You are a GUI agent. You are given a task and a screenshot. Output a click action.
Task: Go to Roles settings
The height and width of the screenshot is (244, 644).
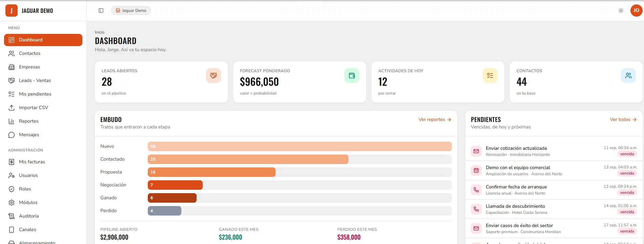coord(43,189)
